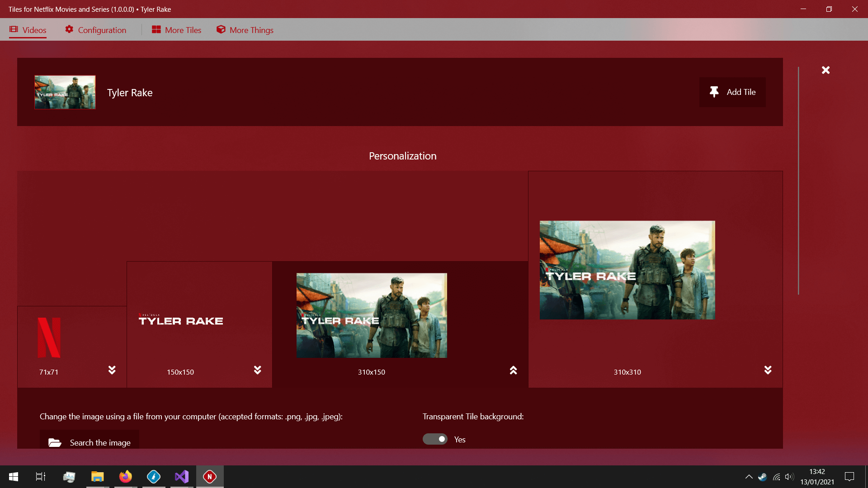
Task: Collapse the 310x150 tile options
Action: point(513,370)
